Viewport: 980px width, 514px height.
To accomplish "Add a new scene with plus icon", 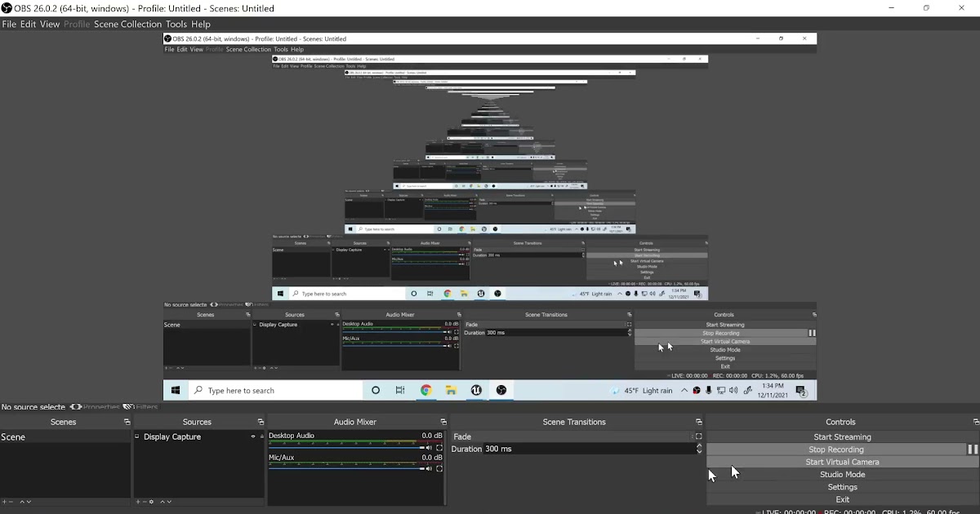I will point(4,502).
